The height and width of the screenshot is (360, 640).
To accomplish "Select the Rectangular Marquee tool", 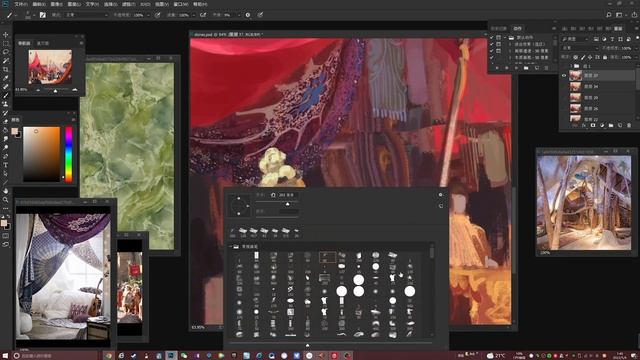I will [6, 43].
